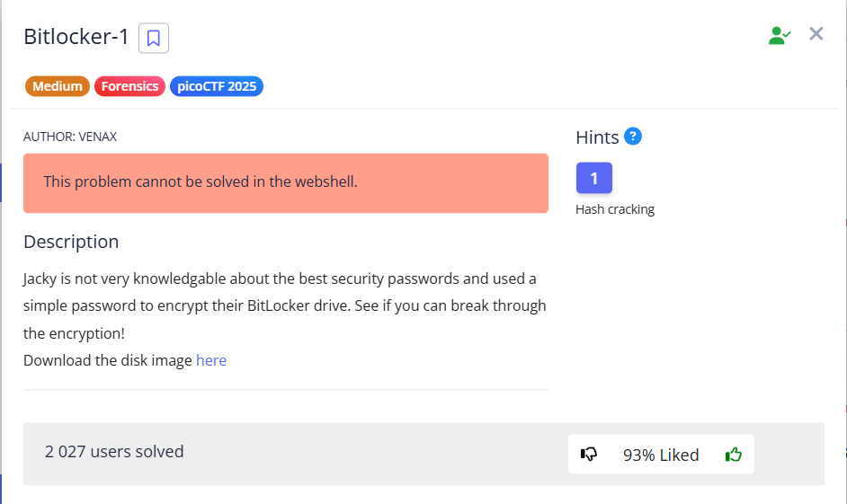This screenshot has height=504, width=847.
Task: Like the challenge with thumbs up
Action: pos(734,455)
